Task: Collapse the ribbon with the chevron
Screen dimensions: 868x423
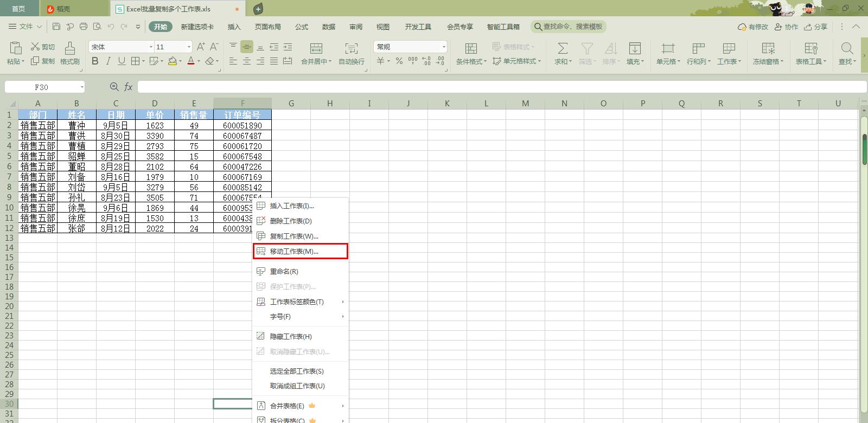Action: (856, 27)
